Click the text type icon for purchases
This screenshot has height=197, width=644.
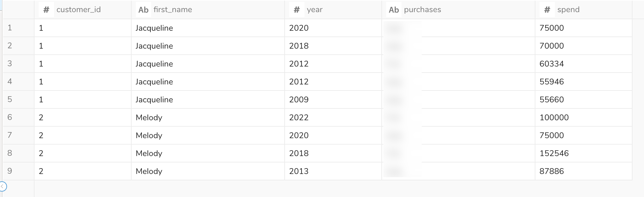[394, 10]
